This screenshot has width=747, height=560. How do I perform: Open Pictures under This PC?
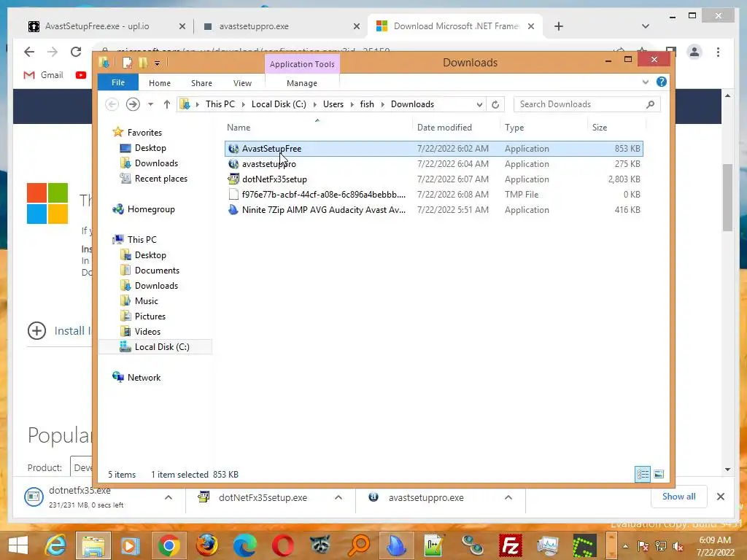(150, 316)
